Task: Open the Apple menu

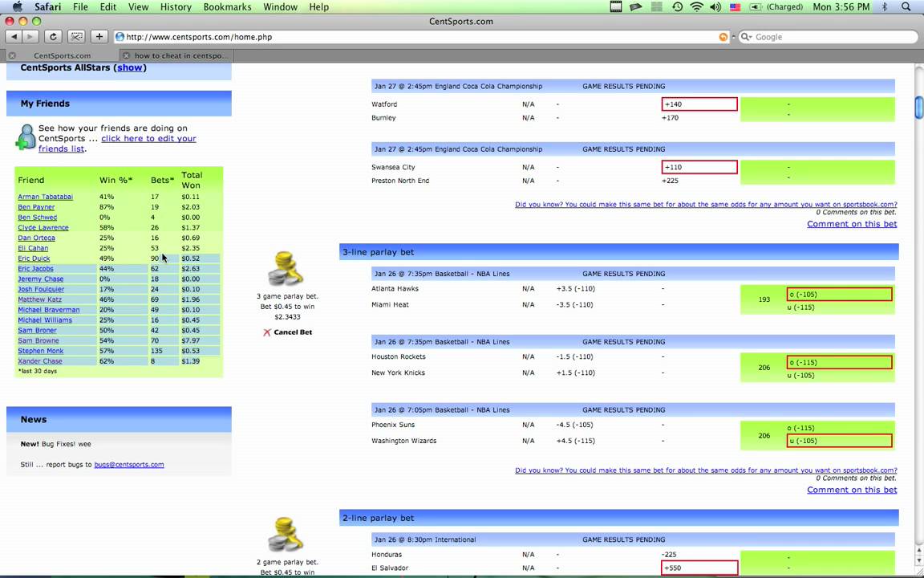Action: pyautogui.click(x=17, y=6)
